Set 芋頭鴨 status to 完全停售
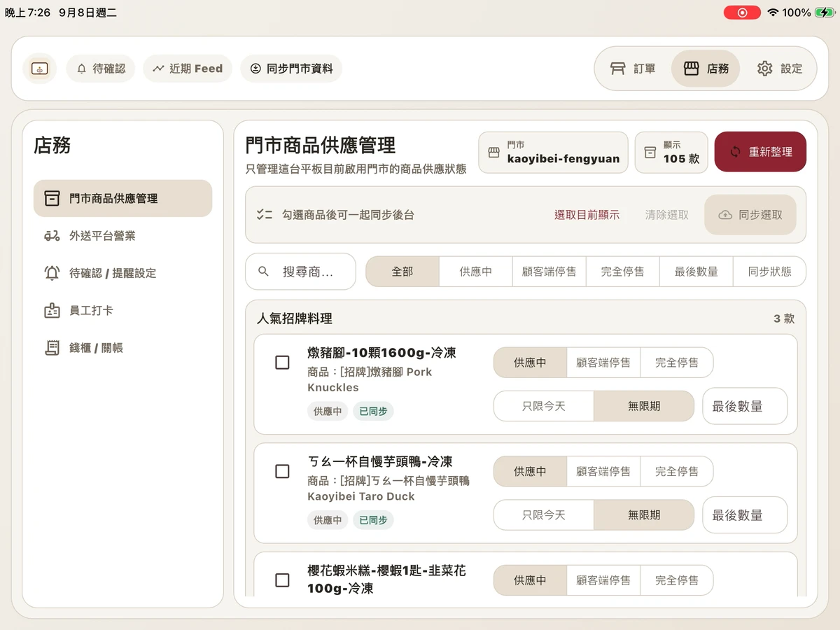840x630 pixels. pyautogui.click(x=677, y=472)
